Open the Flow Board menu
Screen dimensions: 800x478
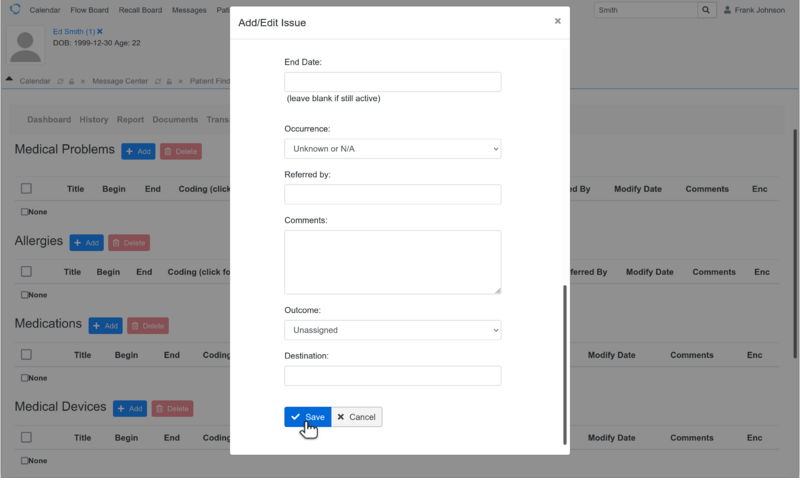coord(89,10)
